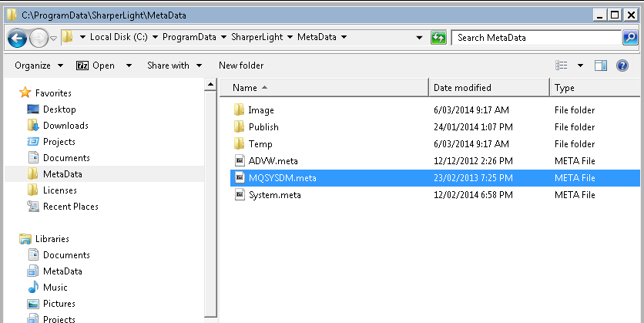Open Downloads in Favorites
Viewport: 644px width, 323px height.
65,126
